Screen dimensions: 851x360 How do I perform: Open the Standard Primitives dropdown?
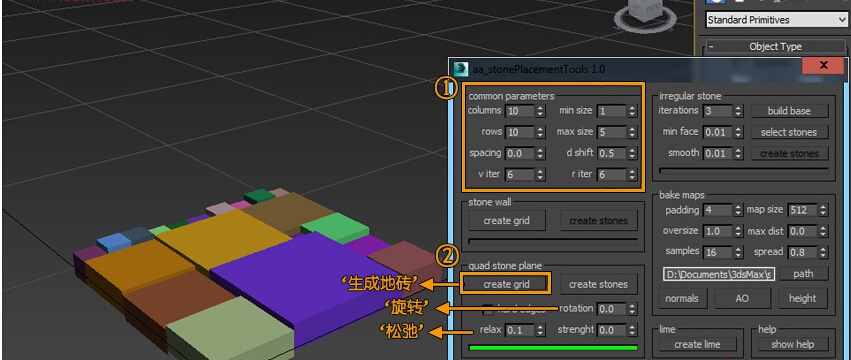tap(776, 20)
